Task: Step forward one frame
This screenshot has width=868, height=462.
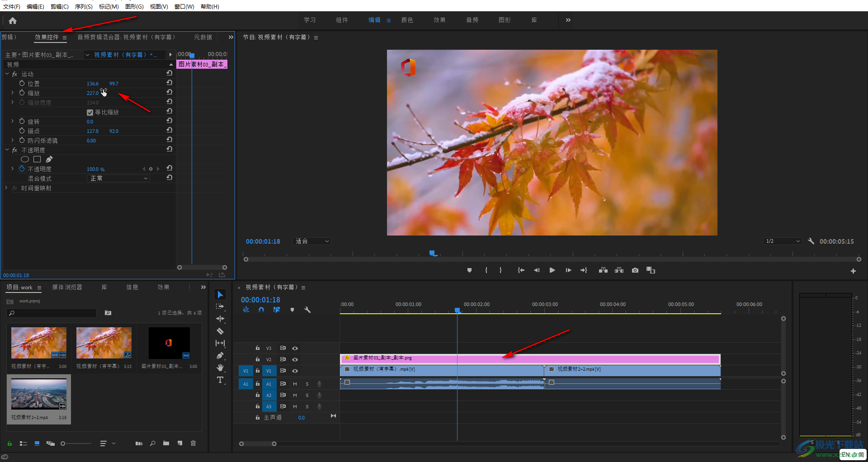Action: (568, 270)
